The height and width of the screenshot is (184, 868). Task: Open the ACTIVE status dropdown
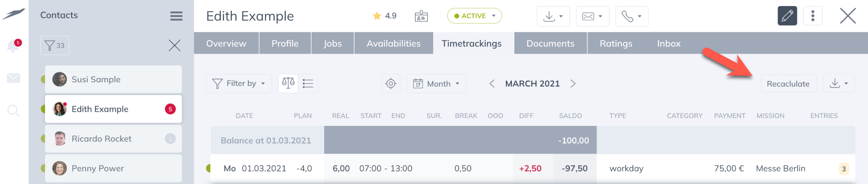click(x=474, y=16)
